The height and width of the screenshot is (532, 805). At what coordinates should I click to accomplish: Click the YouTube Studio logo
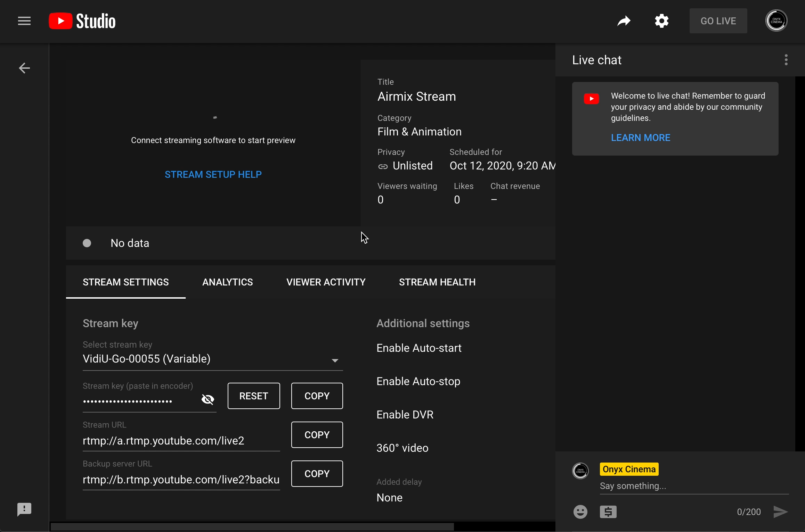pos(82,21)
